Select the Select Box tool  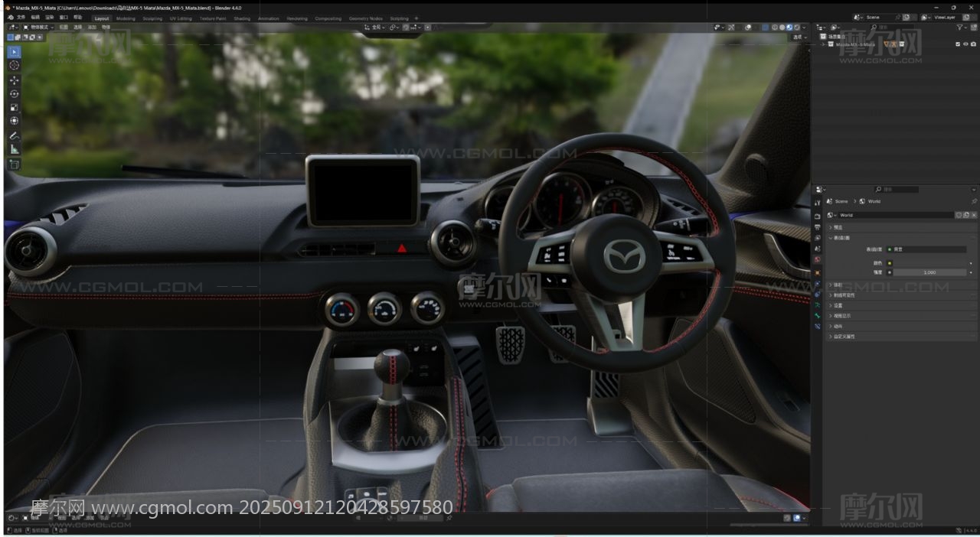(15, 52)
